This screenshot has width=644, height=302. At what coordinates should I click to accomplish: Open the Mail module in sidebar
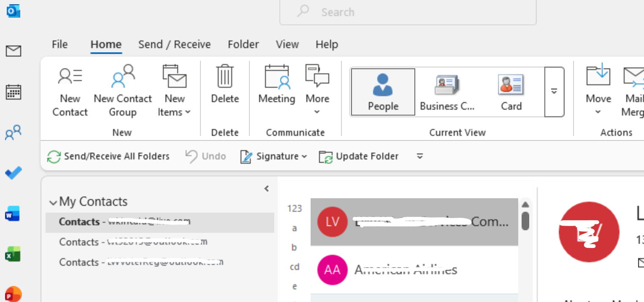[x=14, y=51]
